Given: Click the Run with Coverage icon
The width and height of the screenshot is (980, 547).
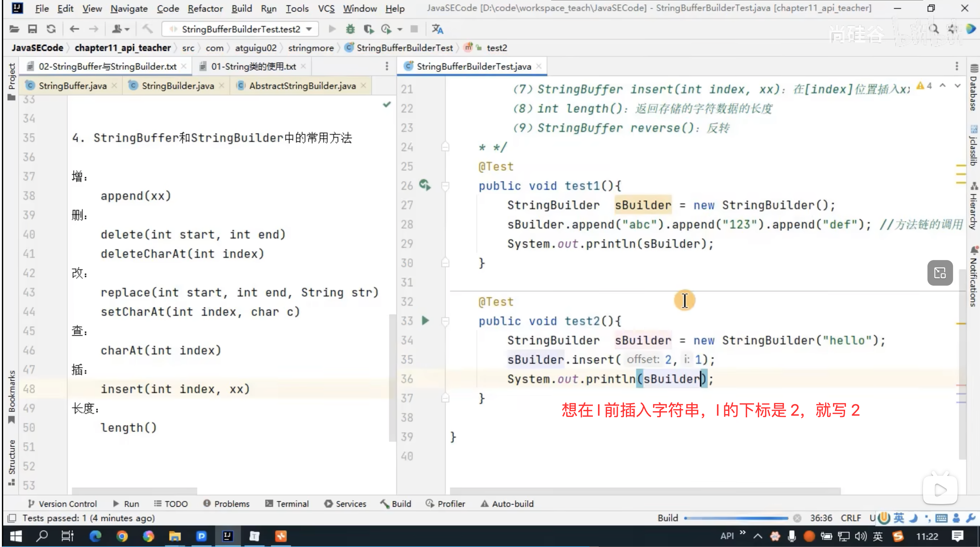Looking at the screenshot, I should (x=368, y=29).
